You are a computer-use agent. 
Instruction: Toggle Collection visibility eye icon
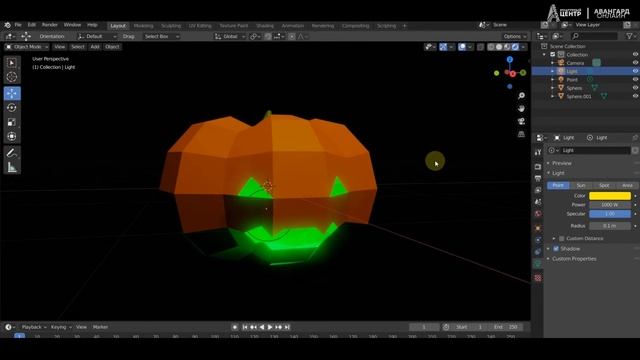(x=635, y=54)
